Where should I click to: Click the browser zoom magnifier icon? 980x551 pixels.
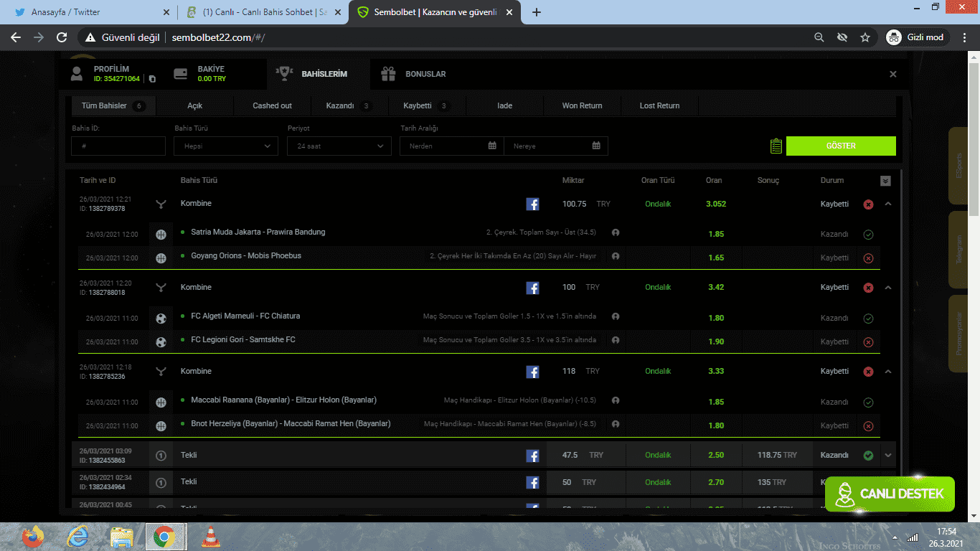click(819, 37)
